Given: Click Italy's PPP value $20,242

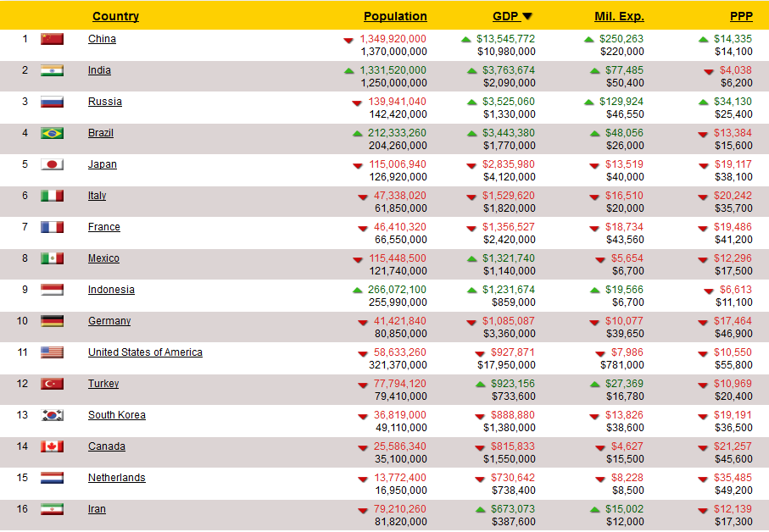Looking at the screenshot, I should [733, 196].
